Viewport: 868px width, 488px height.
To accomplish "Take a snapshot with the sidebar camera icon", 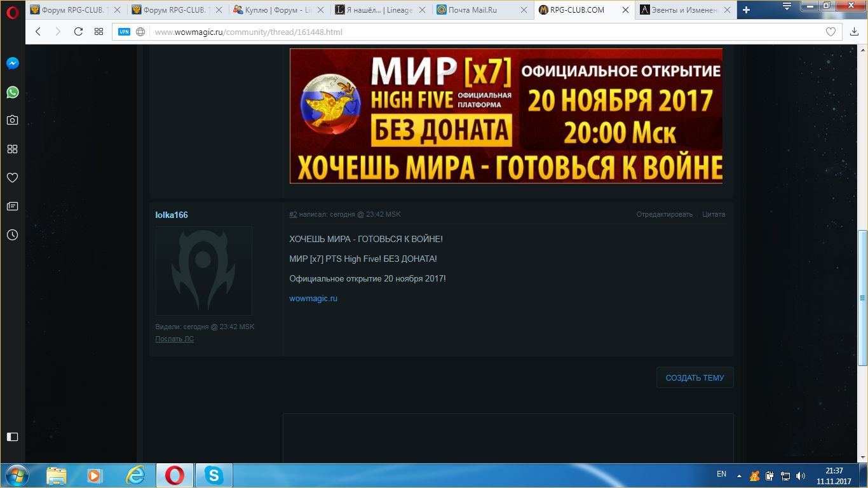I will click(x=13, y=120).
